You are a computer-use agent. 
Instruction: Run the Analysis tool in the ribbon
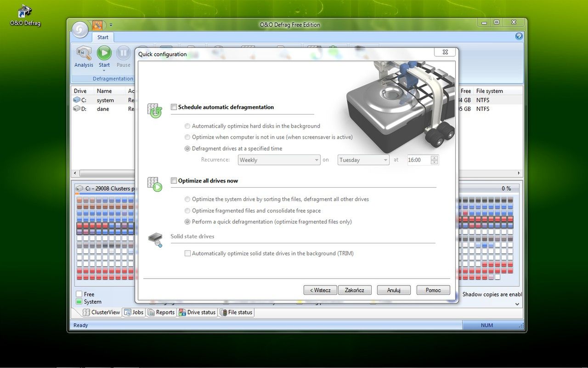tap(84, 57)
